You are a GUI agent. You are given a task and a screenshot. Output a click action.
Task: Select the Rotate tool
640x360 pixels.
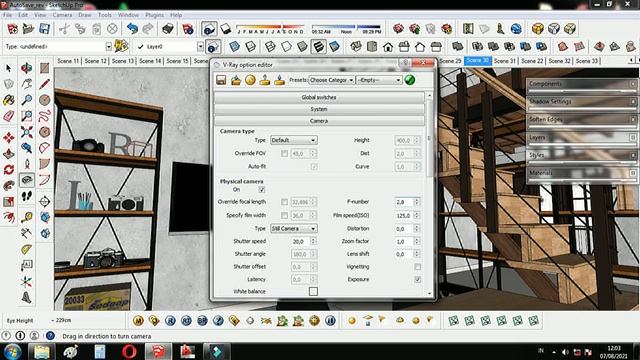click(x=9, y=169)
